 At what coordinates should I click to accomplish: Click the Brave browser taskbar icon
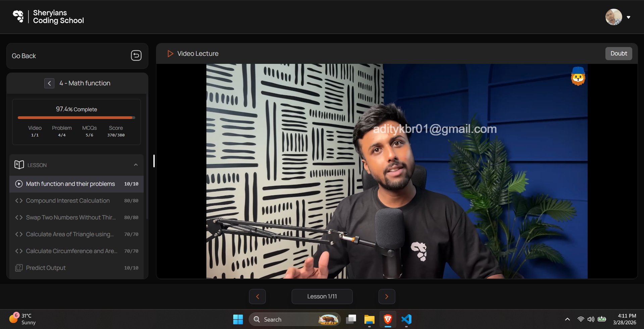point(388,319)
